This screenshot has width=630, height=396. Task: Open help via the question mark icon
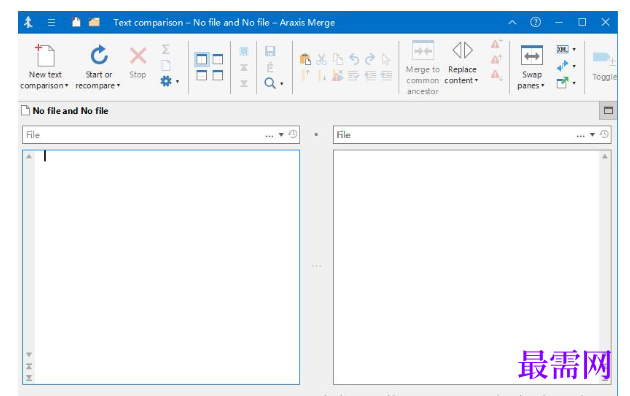[535, 22]
